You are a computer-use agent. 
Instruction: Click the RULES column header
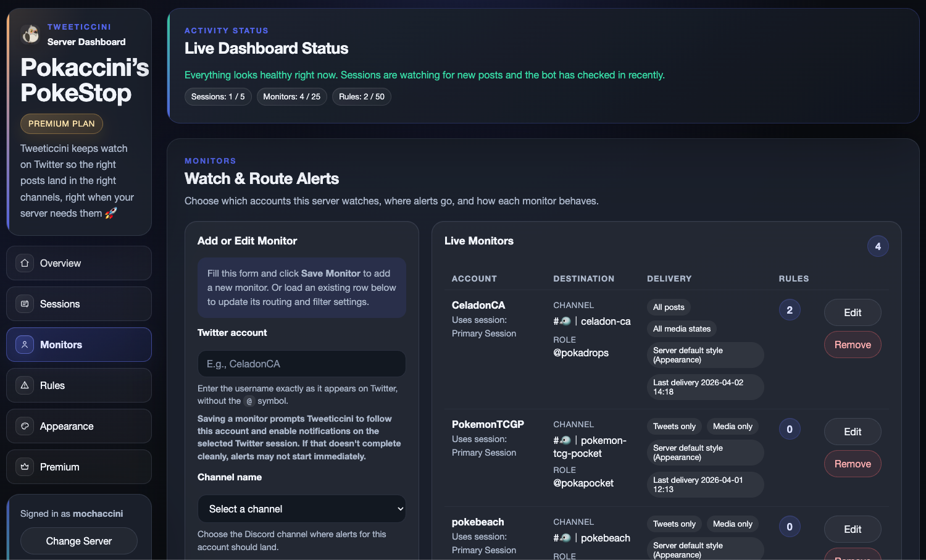794,278
